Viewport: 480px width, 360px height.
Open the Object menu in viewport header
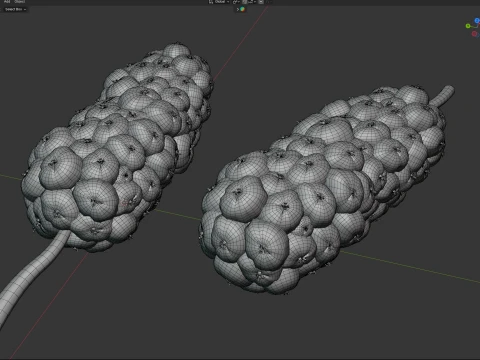19,1
